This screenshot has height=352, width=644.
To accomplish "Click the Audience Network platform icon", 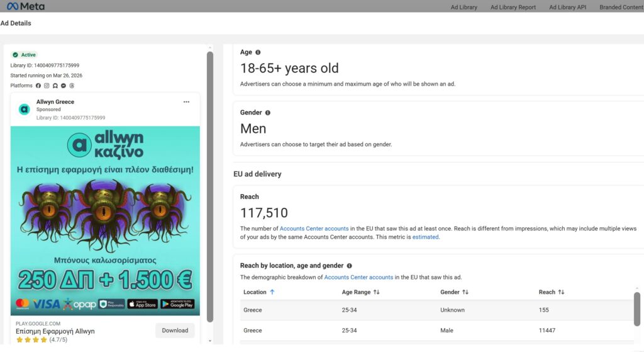I will (55, 86).
